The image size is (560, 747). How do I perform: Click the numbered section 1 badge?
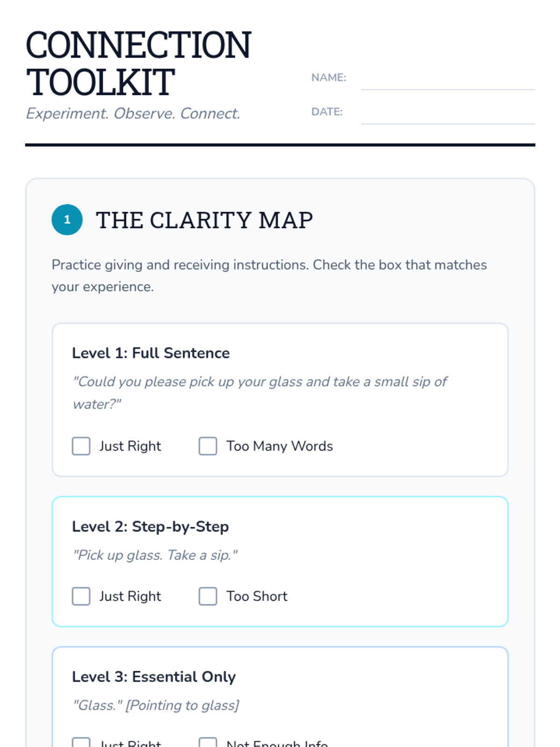67,219
